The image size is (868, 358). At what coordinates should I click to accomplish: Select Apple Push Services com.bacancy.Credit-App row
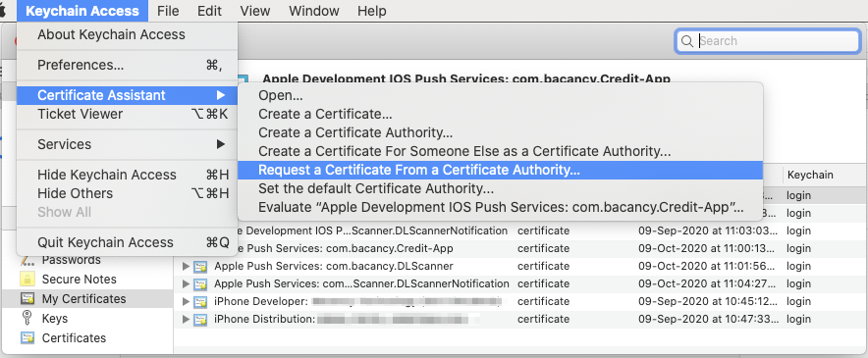click(520, 248)
